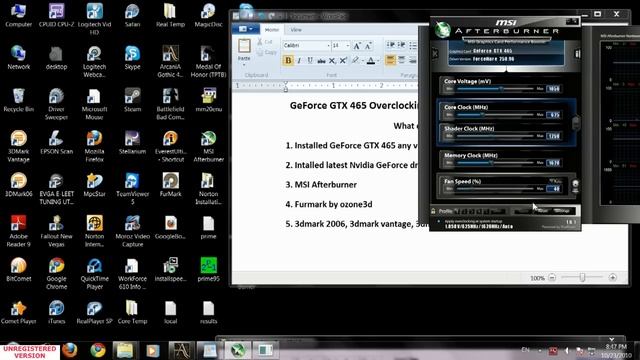Open the 3DMark06 desktop icon

(x=18, y=184)
